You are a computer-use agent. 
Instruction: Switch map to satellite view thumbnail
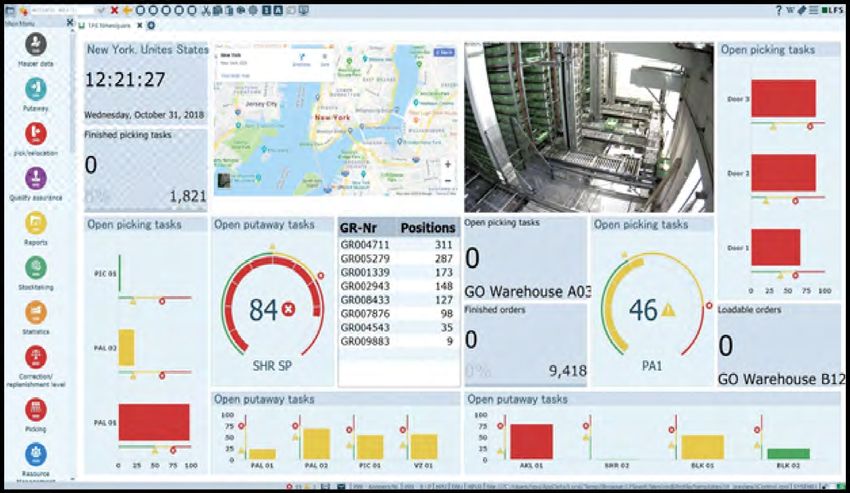tap(225, 182)
